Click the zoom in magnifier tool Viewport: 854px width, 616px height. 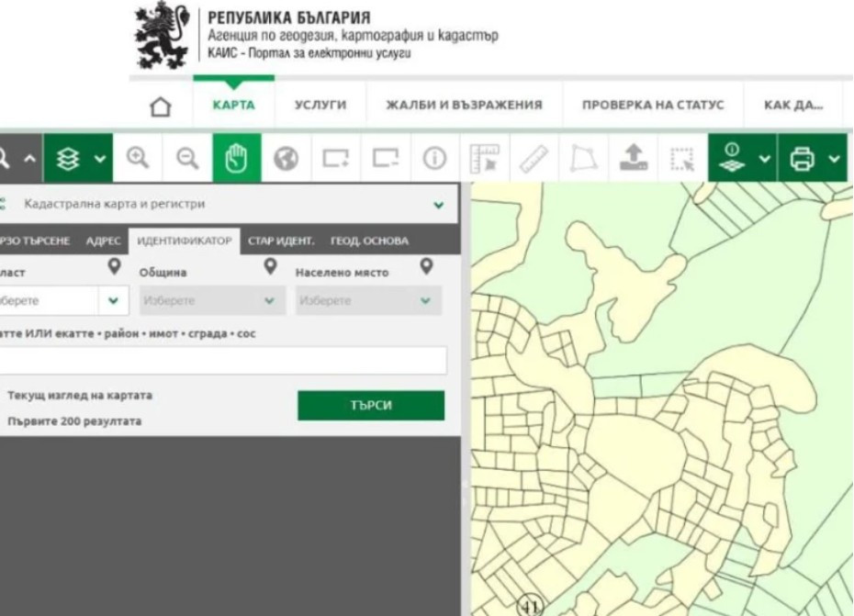(x=137, y=159)
